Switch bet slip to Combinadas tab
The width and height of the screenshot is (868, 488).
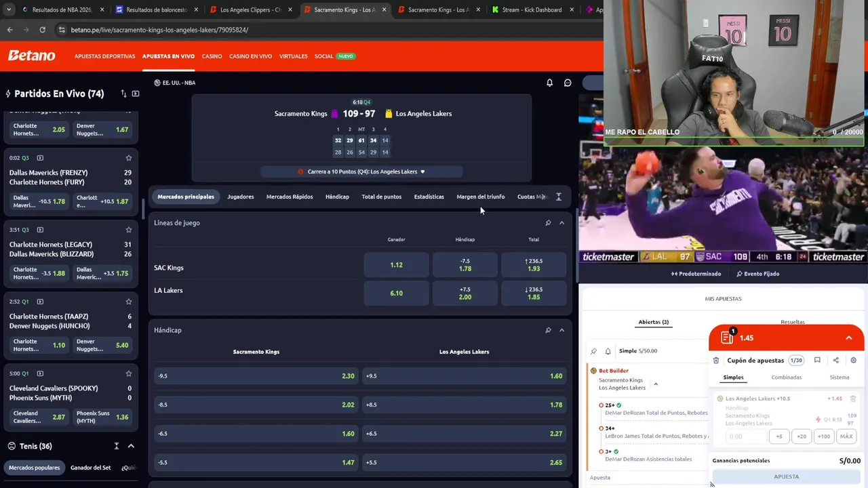tap(786, 378)
